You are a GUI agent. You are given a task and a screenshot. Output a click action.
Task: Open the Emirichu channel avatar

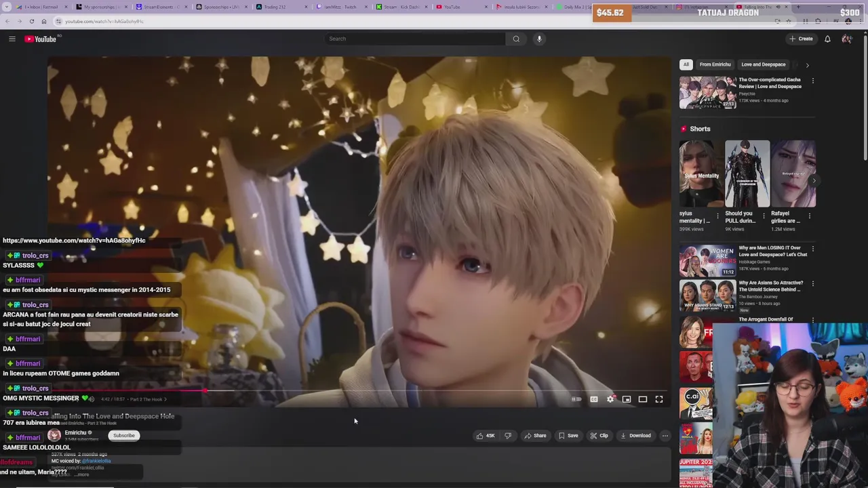pyautogui.click(x=54, y=435)
